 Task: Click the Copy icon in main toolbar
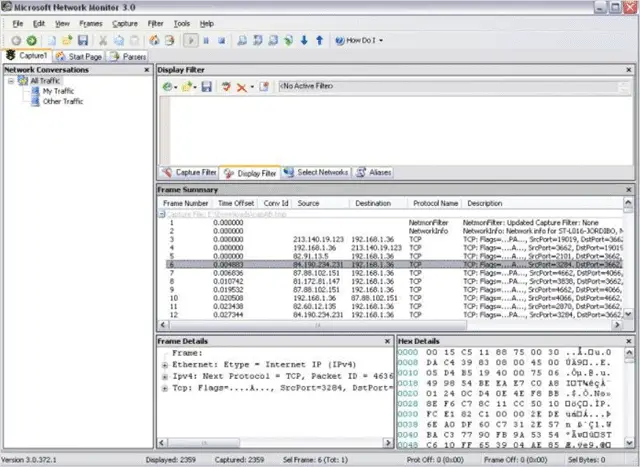tap(119, 40)
